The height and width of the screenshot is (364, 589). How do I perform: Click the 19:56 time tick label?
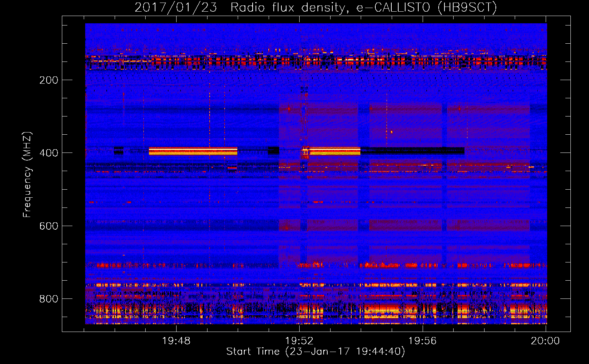422,341
